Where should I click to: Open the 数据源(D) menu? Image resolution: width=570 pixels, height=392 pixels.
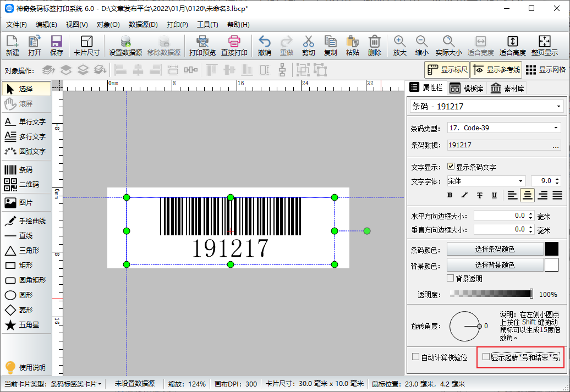point(143,25)
